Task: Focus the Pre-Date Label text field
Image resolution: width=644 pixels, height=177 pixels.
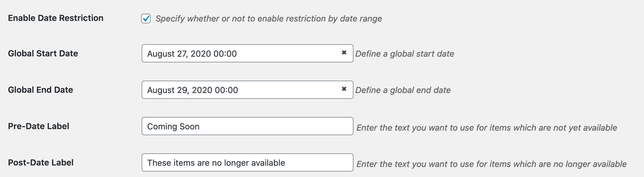Action: click(272, 126)
